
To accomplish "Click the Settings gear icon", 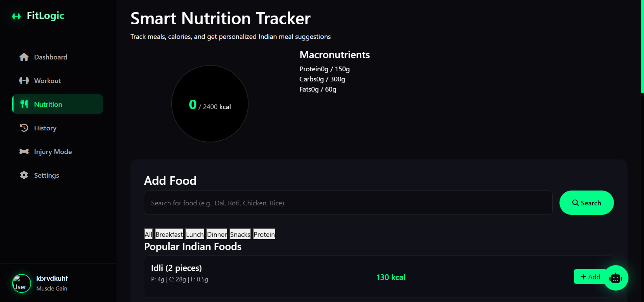I will [x=24, y=175].
